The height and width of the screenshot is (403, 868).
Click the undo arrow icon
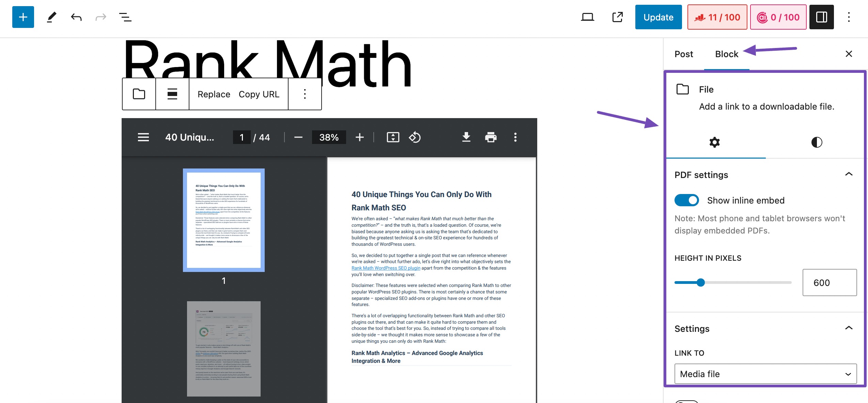point(76,17)
